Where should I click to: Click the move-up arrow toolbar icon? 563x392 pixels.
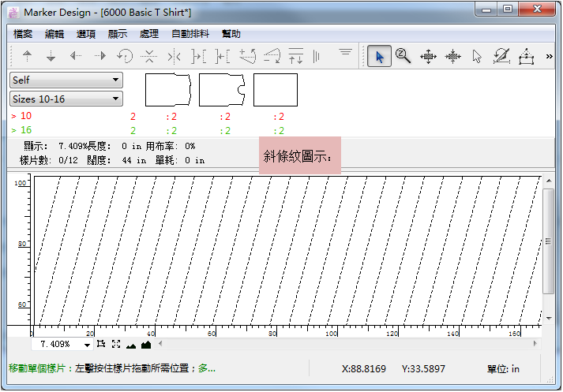point(27,57)
